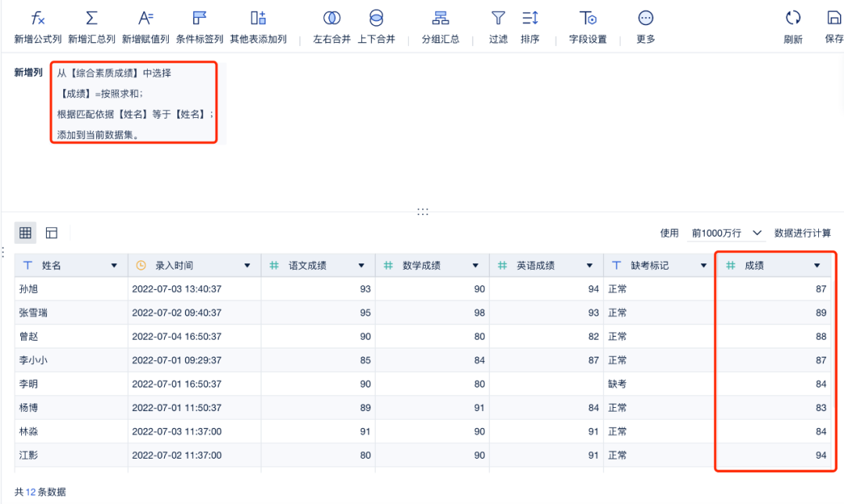Expand the 录入时间 column dropdown arrow
The height and width of the screenshot is (504, 844).
coord(247,266)
